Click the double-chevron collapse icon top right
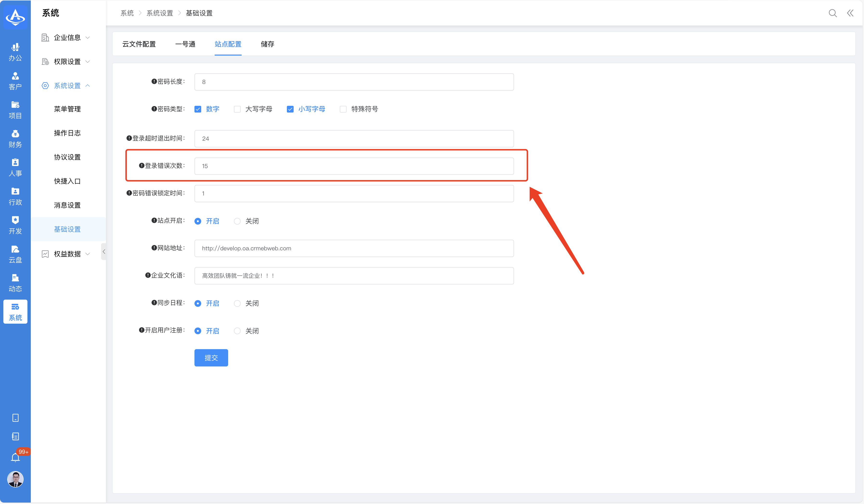 click(850, 13)
